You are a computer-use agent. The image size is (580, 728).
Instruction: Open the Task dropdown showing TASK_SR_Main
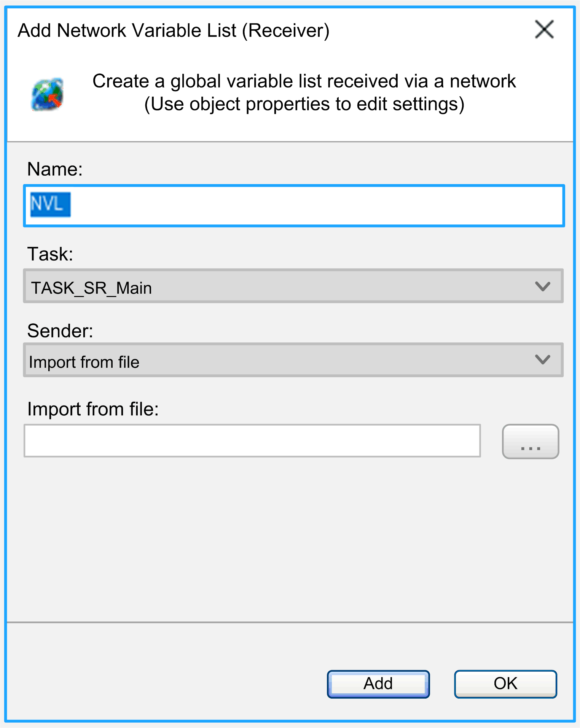pyautogui.click(x=293, y=286)
